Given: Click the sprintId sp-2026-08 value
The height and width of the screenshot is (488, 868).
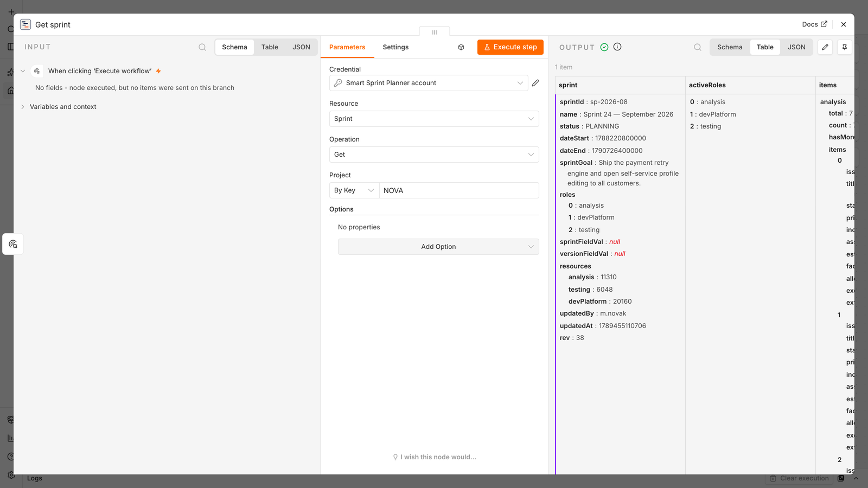Looking at the screenshot, I should [x=609, y=102].
